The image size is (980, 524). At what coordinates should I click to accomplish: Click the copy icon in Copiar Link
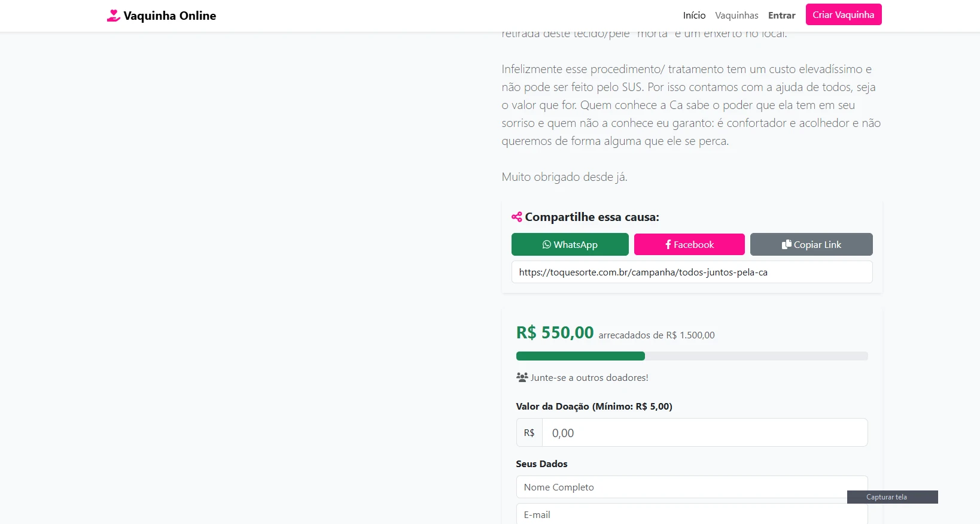coord(787,244)
